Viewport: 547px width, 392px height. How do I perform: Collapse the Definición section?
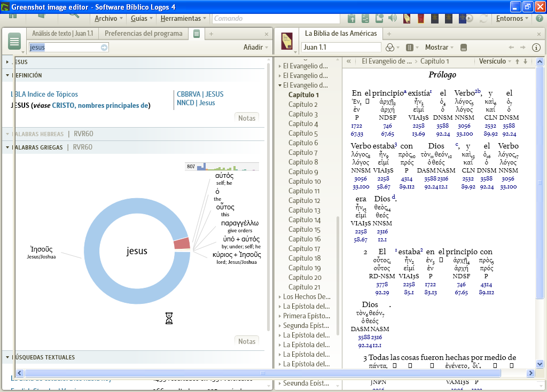coord(7,75)
